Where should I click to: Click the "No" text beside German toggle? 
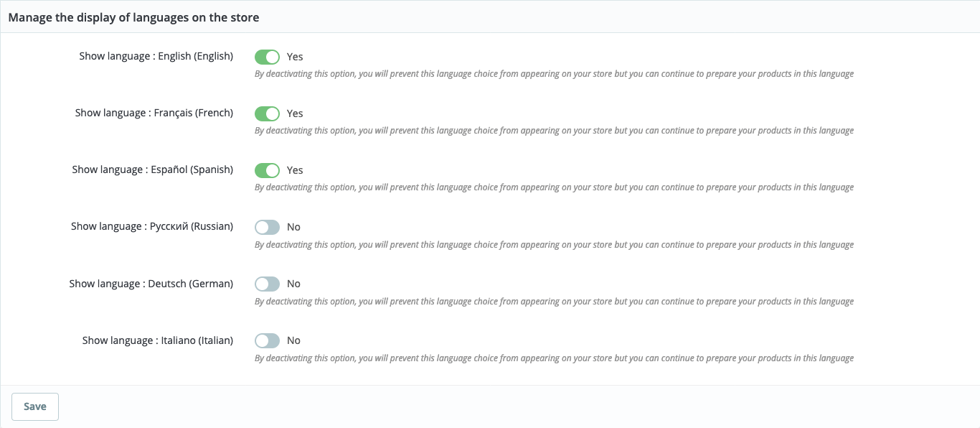293,284
